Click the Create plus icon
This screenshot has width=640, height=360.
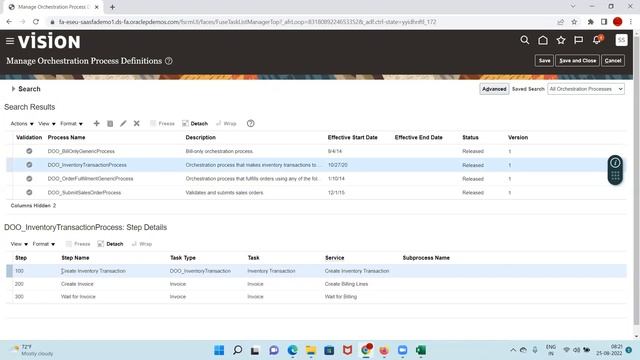point(96,123)
